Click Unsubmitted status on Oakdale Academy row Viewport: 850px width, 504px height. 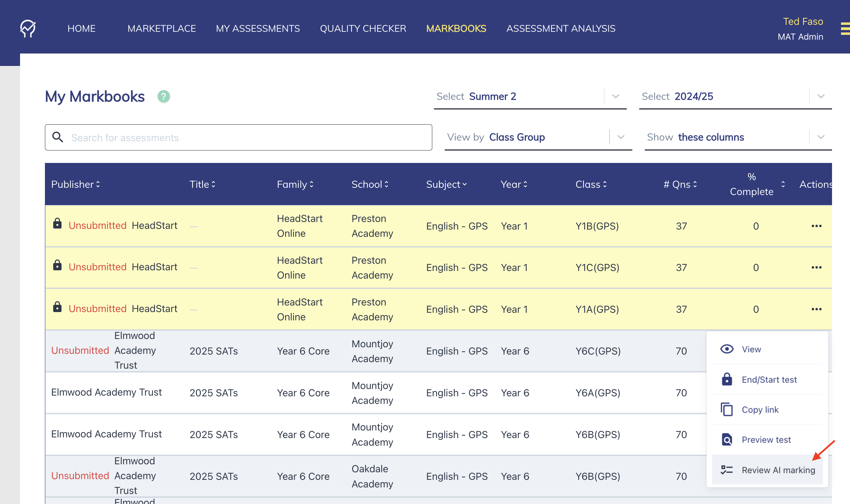[80, 476]
